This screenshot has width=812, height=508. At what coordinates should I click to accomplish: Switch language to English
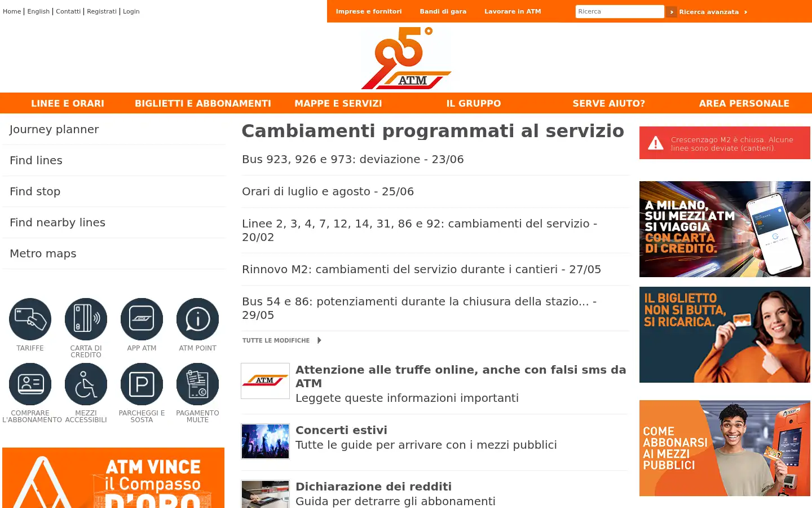coord(38,11)
